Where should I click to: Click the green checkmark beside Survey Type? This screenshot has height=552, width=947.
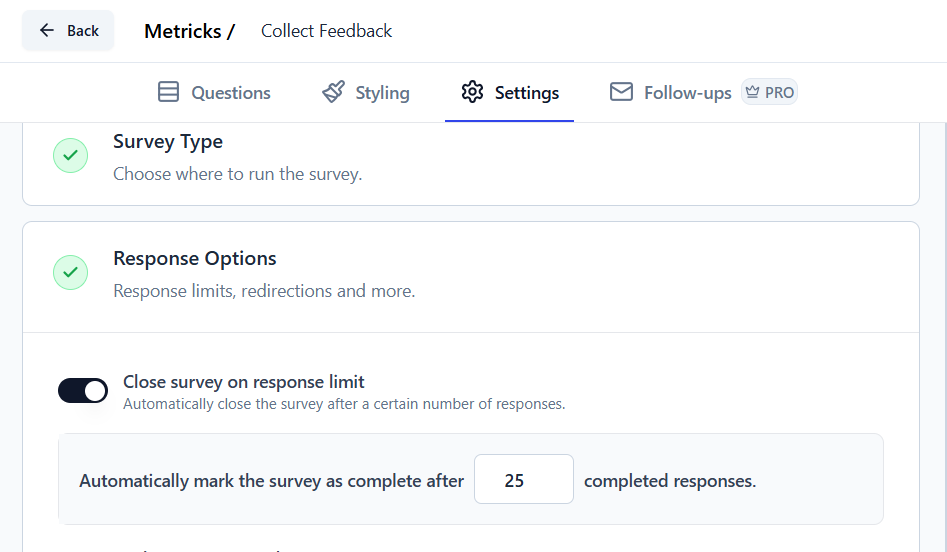pos(70,156)
